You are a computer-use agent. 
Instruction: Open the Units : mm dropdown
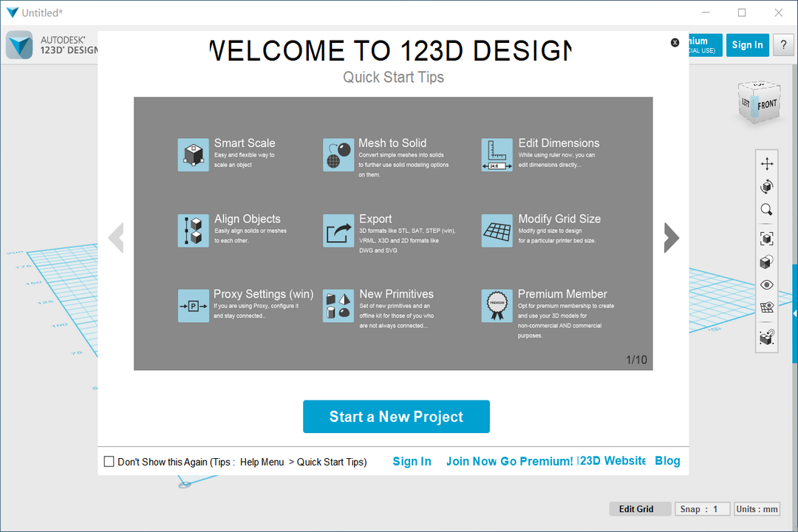point(757,509)
